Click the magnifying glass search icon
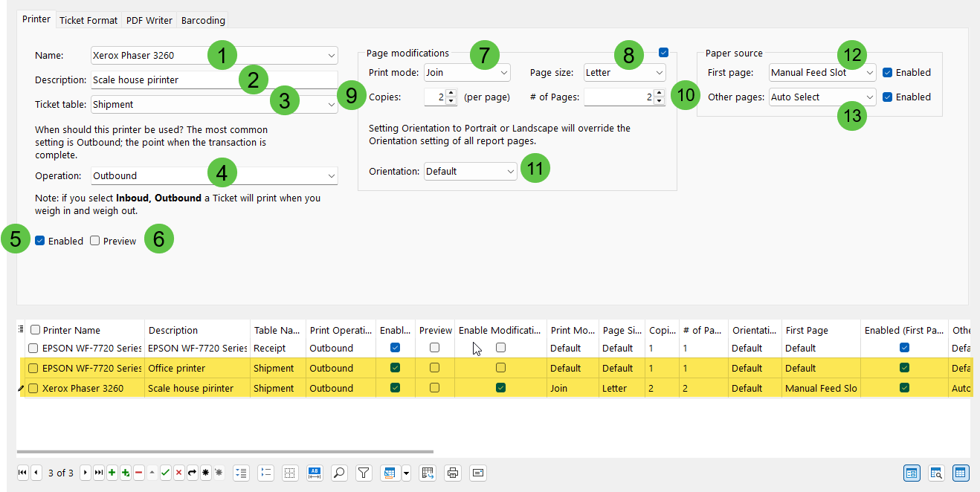This screenshot has width=980, height=492. (338, 473)
